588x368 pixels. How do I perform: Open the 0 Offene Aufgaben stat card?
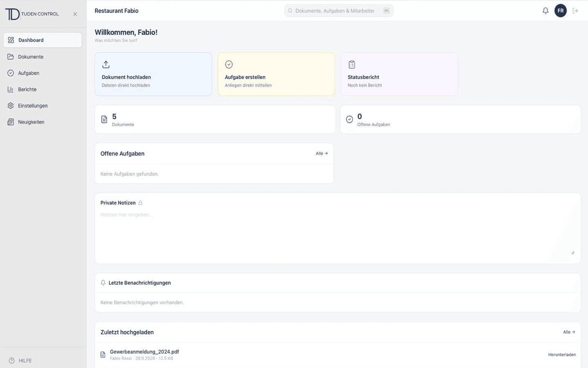click(460, 119)
